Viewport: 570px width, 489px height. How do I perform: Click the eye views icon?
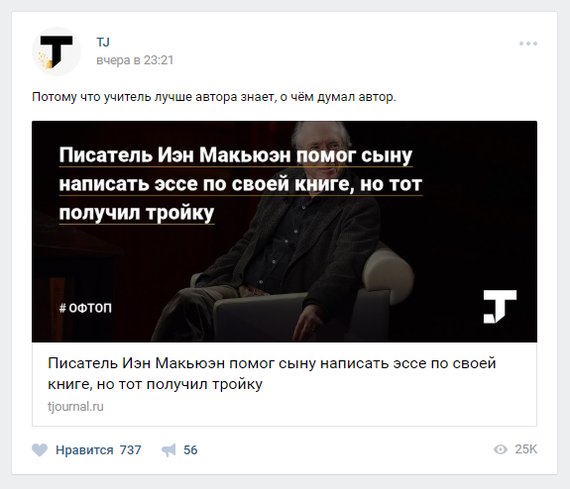click(501, 449)
